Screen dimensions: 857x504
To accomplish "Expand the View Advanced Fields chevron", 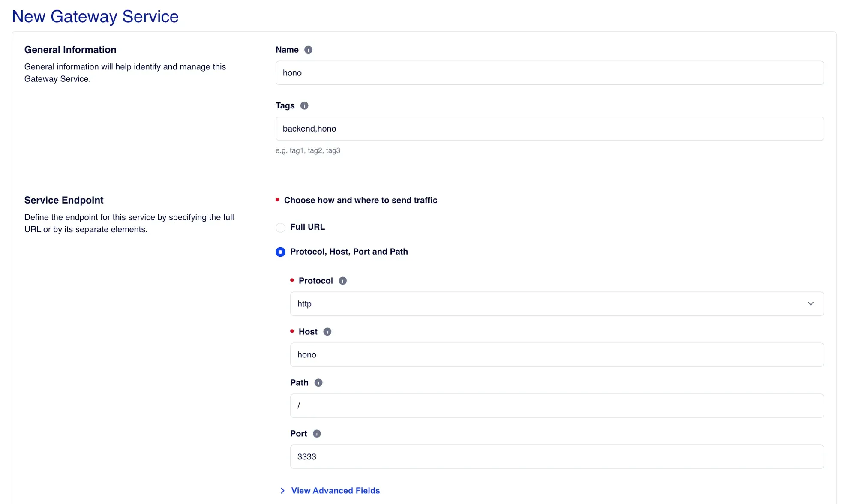I will point(282,491).
